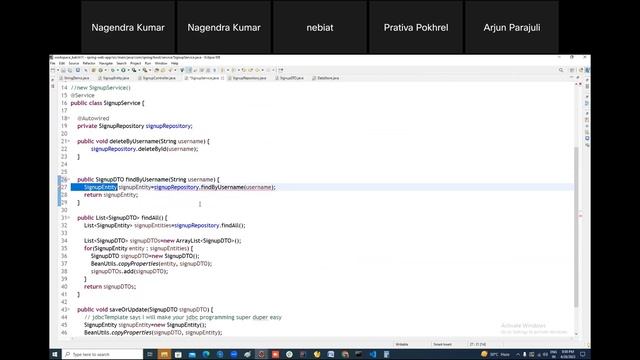Viewport: 640px width, 360px height.
Task: Open the Refactor menu
Action: click(x=89, y=63)
